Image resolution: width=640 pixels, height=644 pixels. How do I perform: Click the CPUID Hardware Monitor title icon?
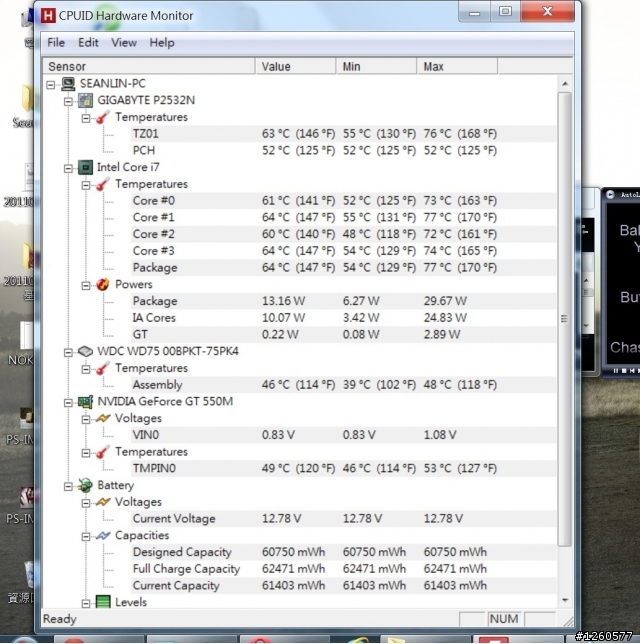tap(48, 16)
